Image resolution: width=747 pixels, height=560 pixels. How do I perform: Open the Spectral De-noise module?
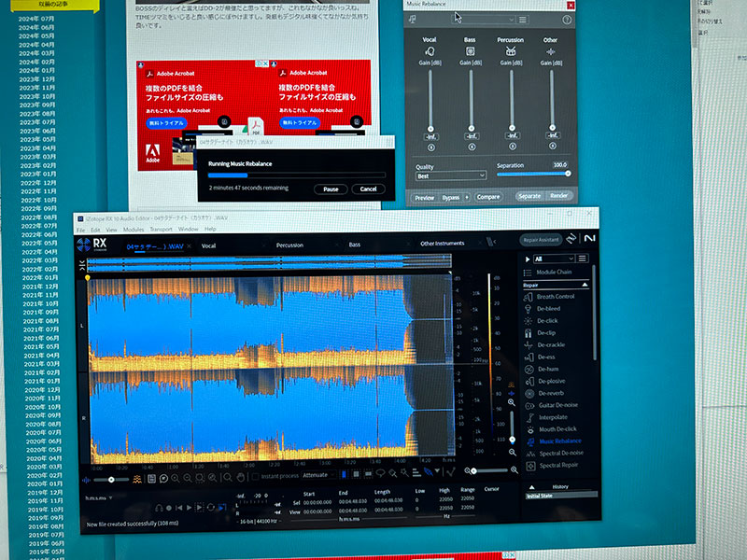tap(555, 454)
